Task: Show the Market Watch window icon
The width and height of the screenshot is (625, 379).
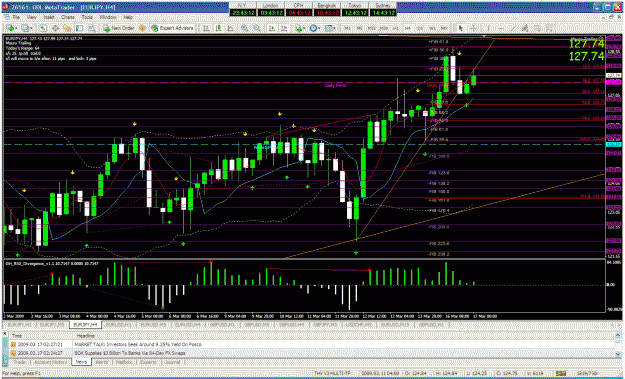Action: coord(43,28)
